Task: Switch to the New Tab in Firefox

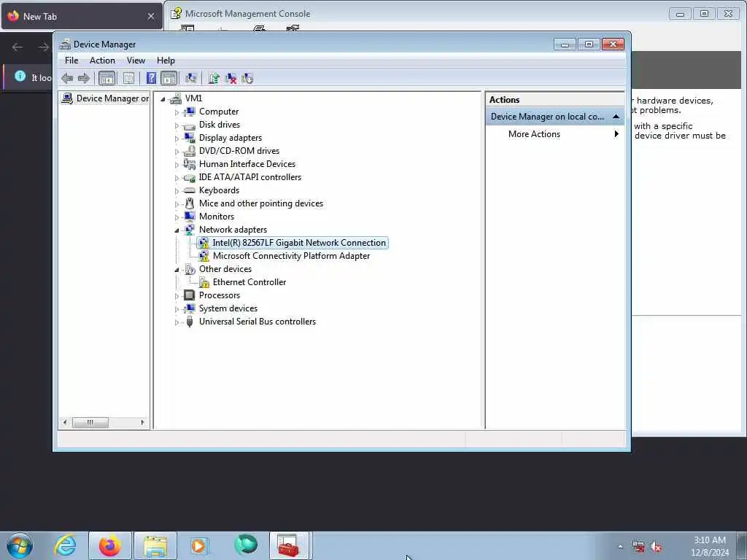Action: tap(82, 16)
